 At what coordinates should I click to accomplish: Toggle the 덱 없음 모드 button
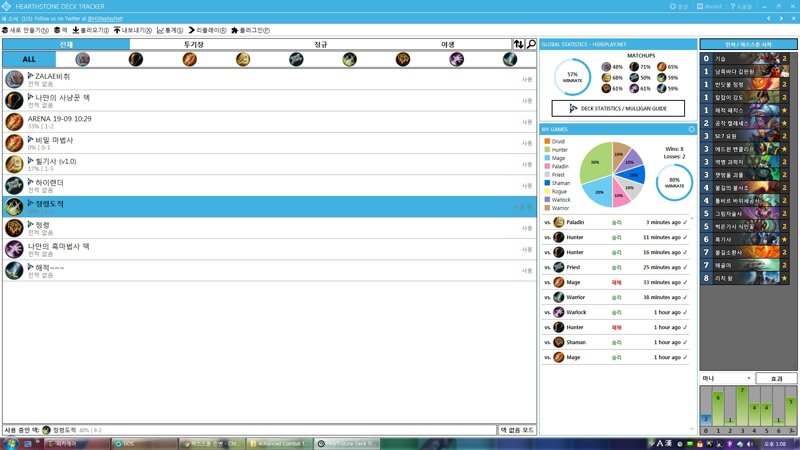517,430
